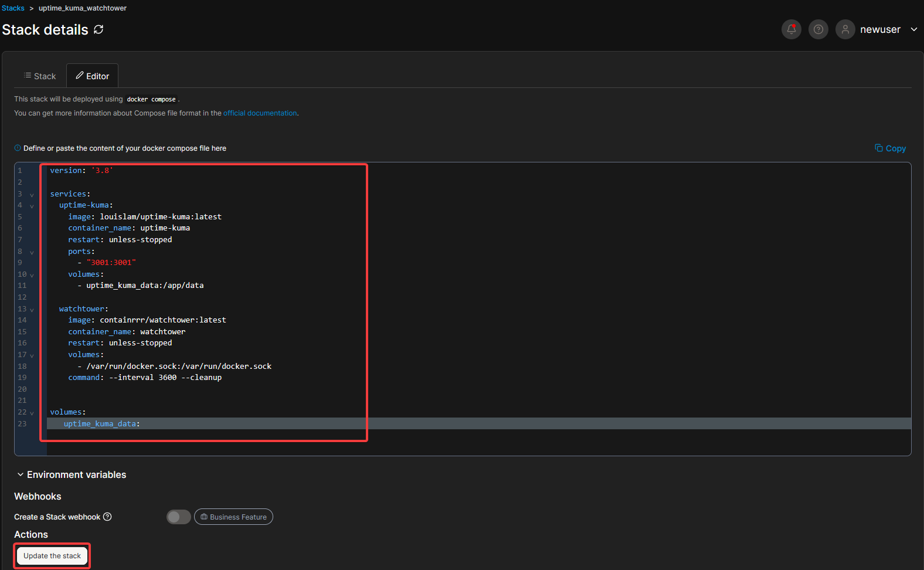This screenshot has width=924, height=570.
Task: Click the uptime_kuma_data line in editor
Action: [x=101, y=424]
